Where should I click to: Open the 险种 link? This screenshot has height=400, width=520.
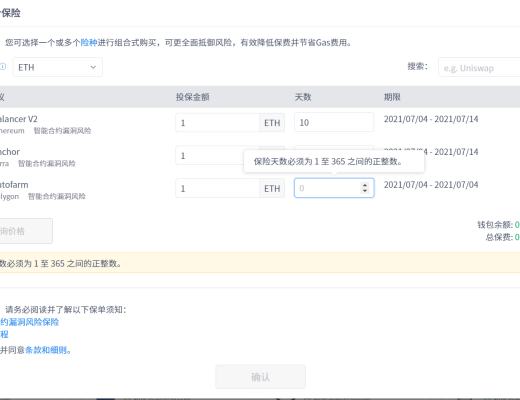tap(89, 43)
